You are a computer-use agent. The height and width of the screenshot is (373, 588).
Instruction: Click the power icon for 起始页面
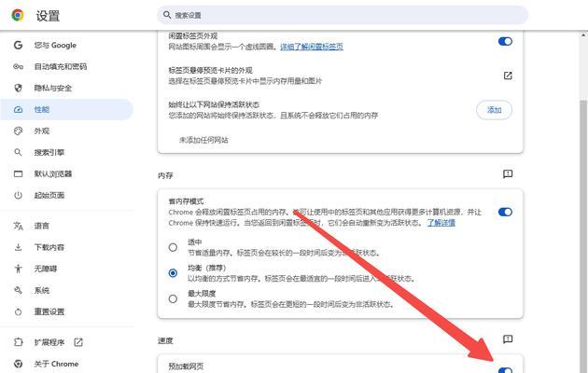(x=18, y=196)
